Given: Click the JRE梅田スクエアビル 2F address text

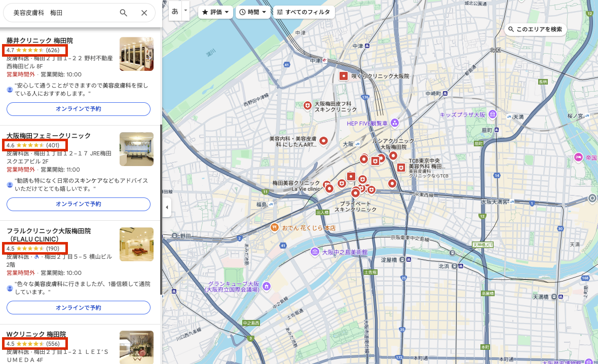Looking at the screenshot, I should pos(59,157).
